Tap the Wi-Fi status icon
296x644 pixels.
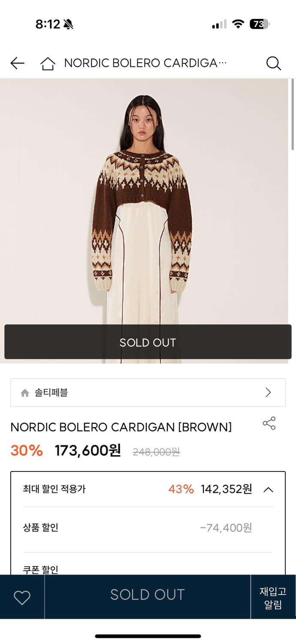click(x=238, y=24)
